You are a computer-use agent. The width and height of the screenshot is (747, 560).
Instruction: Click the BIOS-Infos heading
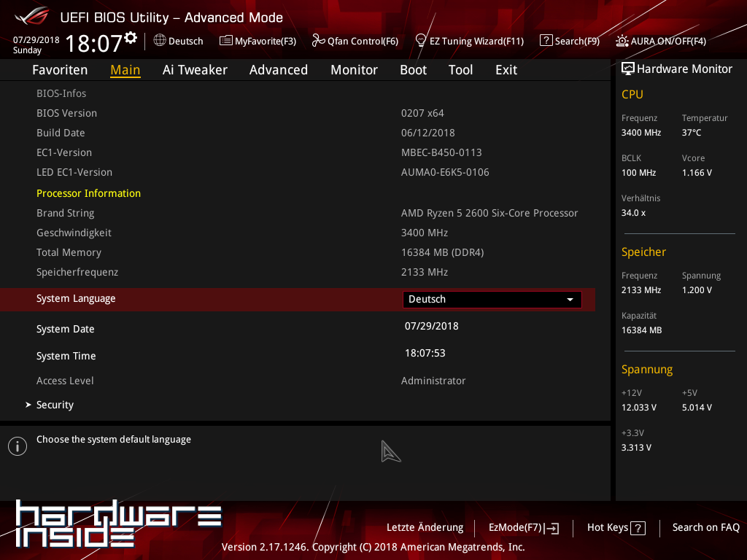[61, 93]
